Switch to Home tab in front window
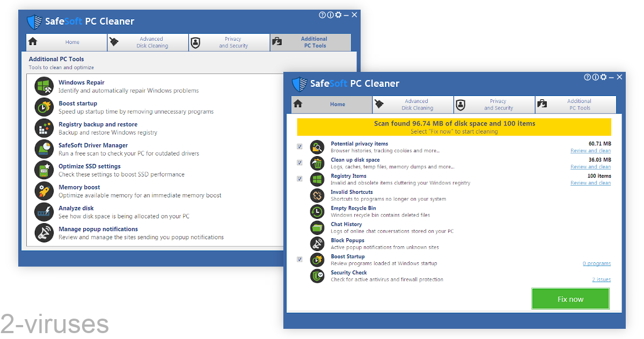The width and height of the screenshot is (644, 339). tap(332, 105)
